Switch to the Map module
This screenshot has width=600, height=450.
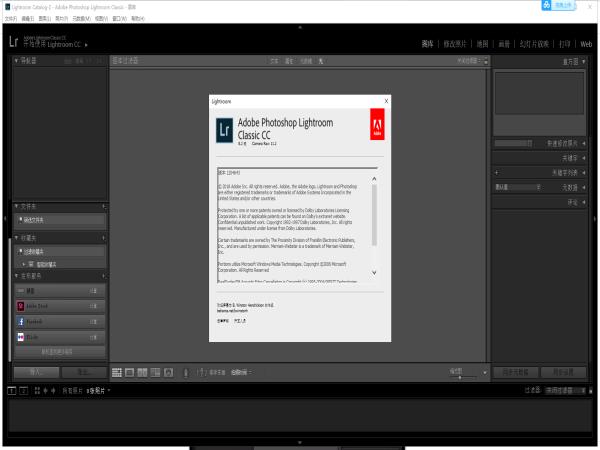pos(482,44)
